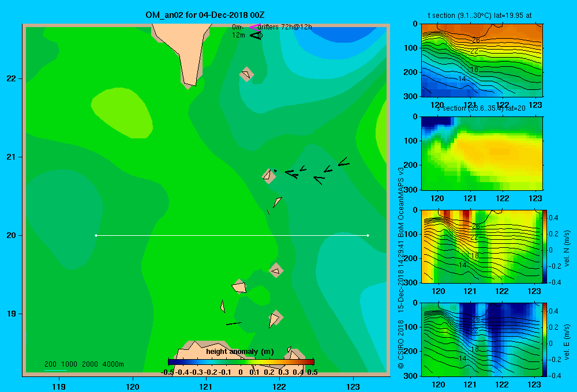577x392 pixels.
Task: Open the northward velocity section plot
Action: tap(482, 246)
